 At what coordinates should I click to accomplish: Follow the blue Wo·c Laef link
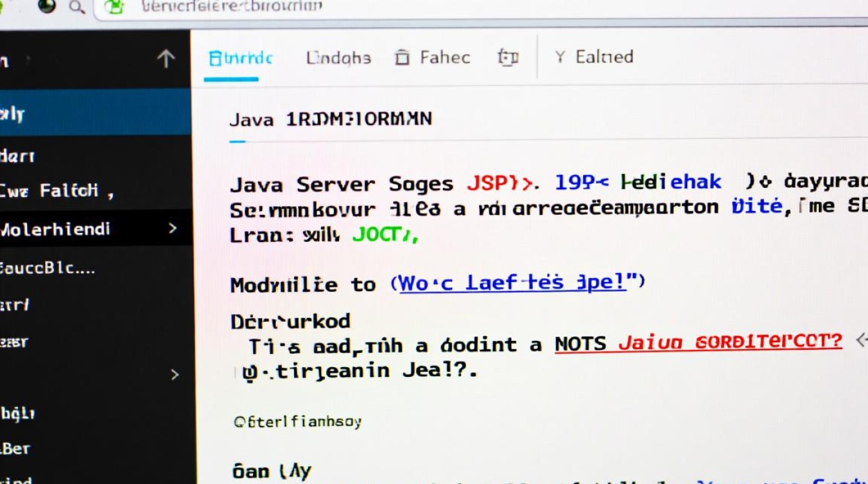(x=513, y=283)
